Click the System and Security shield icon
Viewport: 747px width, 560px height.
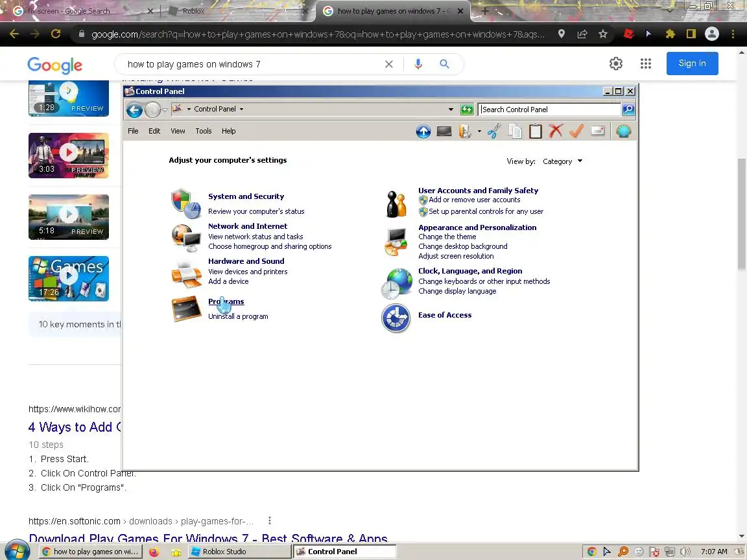point(186,204)
